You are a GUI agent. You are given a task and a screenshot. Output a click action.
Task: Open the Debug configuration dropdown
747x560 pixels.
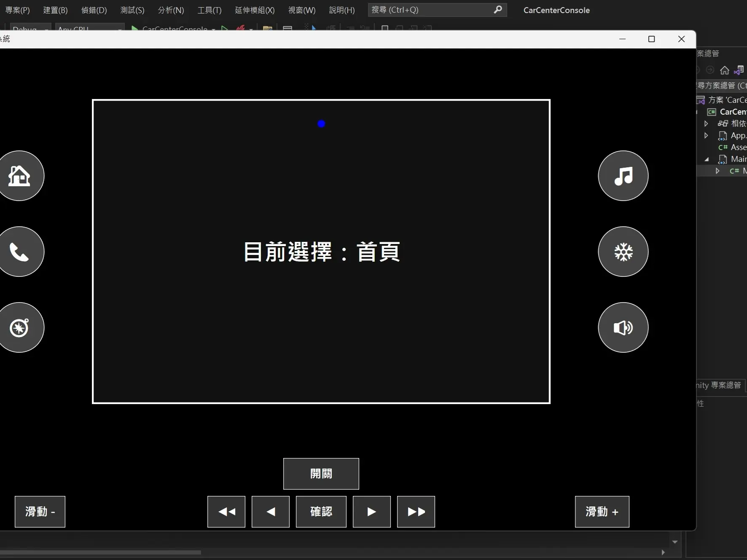30,29
